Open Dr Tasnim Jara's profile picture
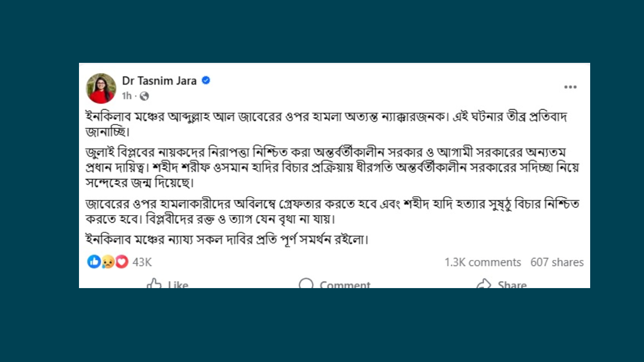The width and height of the screenshot is (644, 362). tap(101, 88)
